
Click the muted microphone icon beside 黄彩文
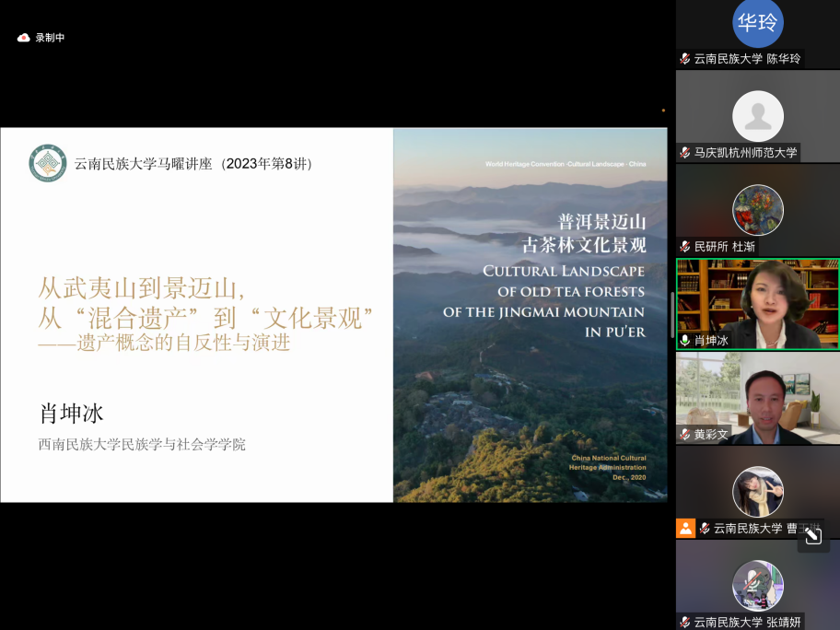coord(684,434)
